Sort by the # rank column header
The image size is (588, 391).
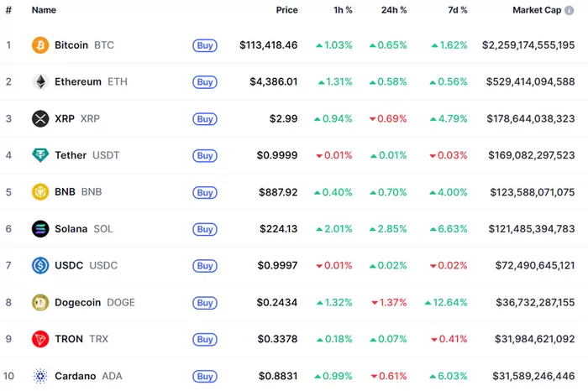(x=8, y=10)
